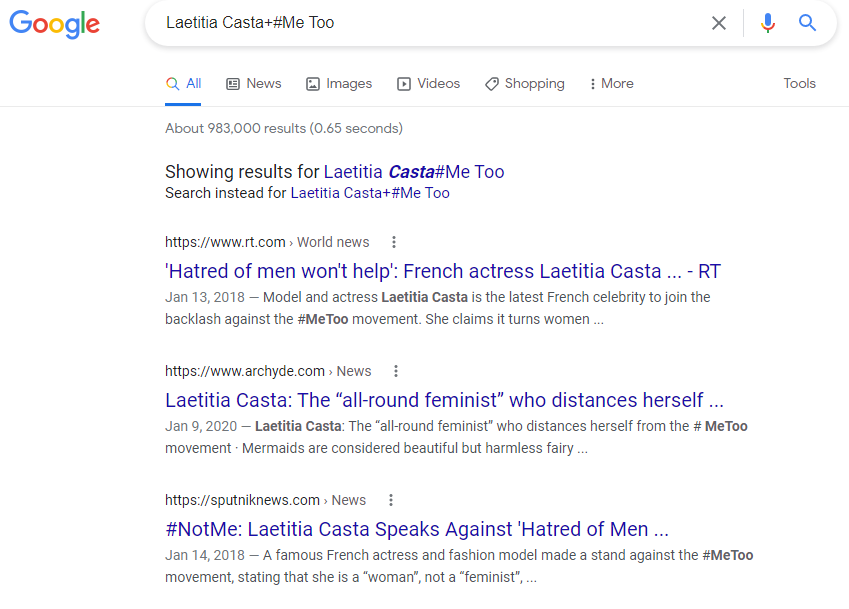Expand the More search categories menu
The width and height of the screenshot is (849, 609).
(x=612, y=83)
